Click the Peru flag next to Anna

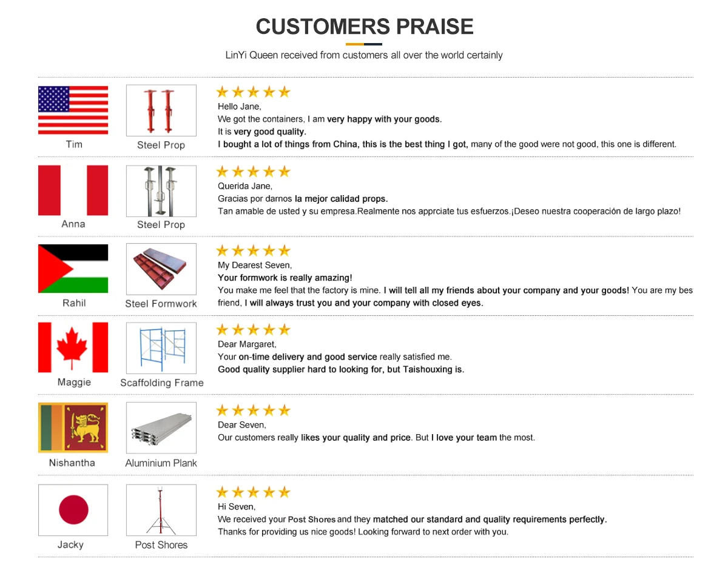coord(73,190)
